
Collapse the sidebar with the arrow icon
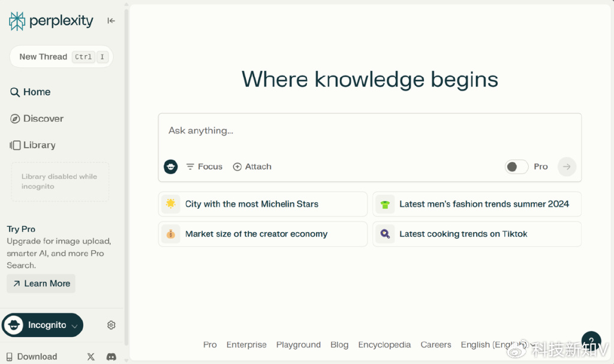[x=111, y=21]
